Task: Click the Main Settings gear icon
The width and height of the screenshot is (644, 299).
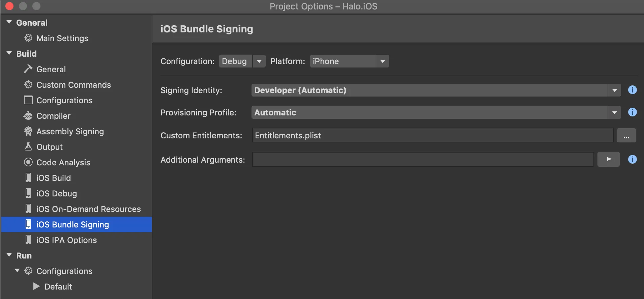Action: coord(28,38)
